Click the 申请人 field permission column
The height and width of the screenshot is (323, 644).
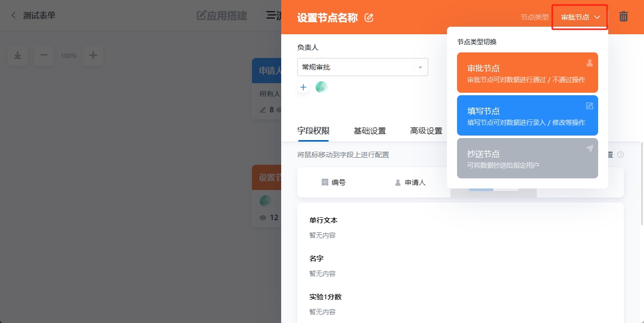click(410, 182)
